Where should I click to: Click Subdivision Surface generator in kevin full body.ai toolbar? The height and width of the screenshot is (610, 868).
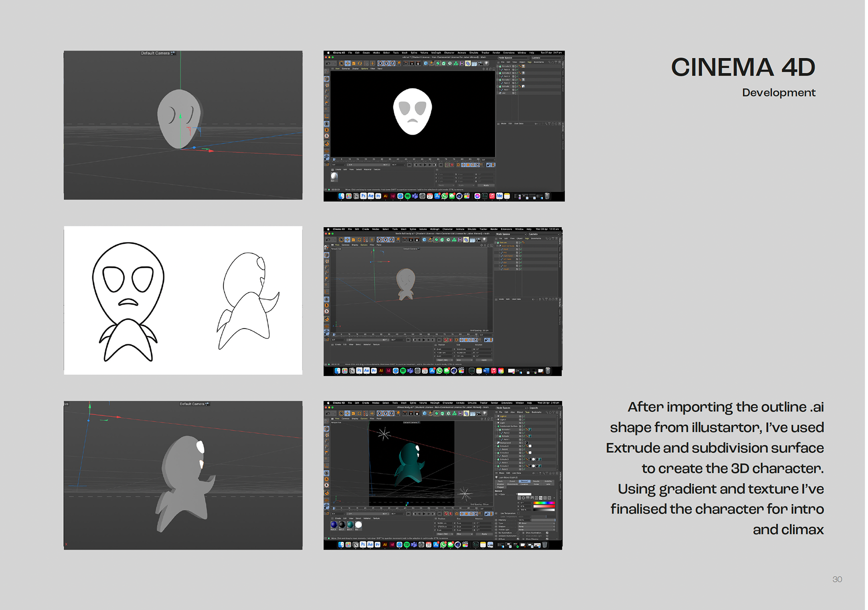436,239
